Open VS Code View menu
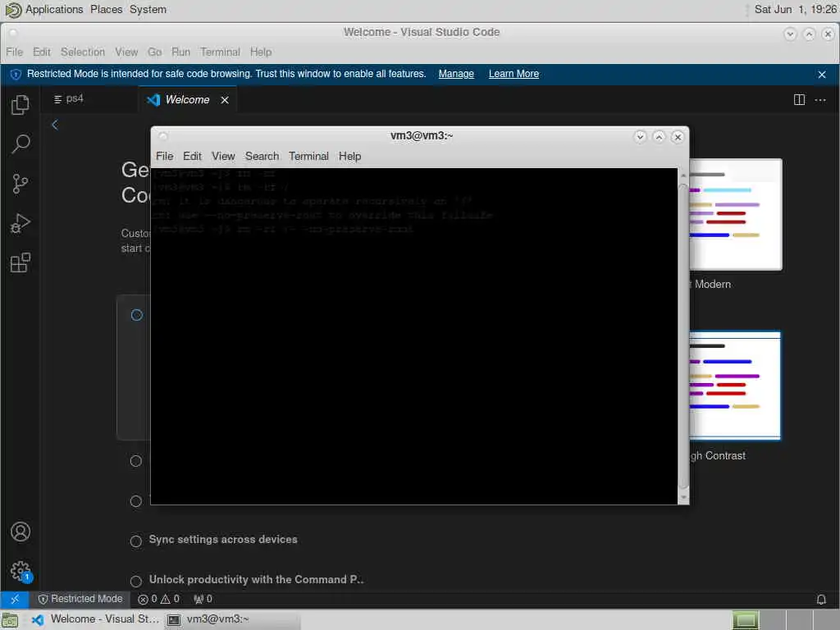This screenshot has height=630, width=840. [x=126, y=52]
